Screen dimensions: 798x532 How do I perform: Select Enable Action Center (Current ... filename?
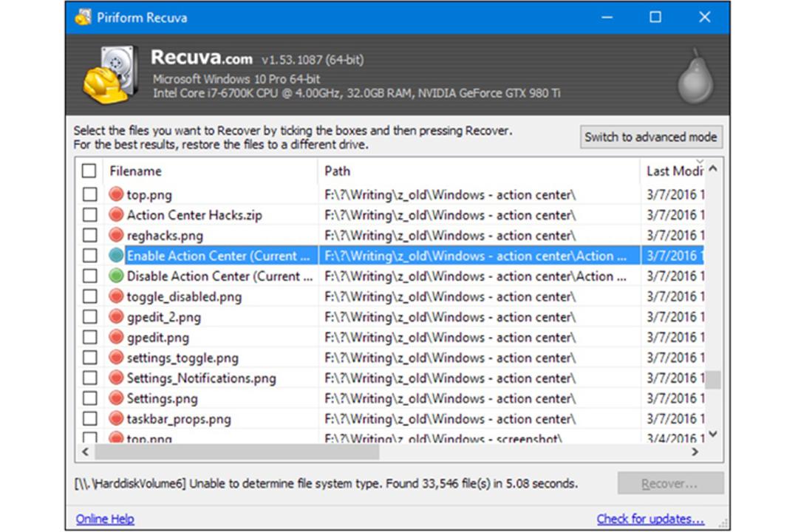(218, 256)
